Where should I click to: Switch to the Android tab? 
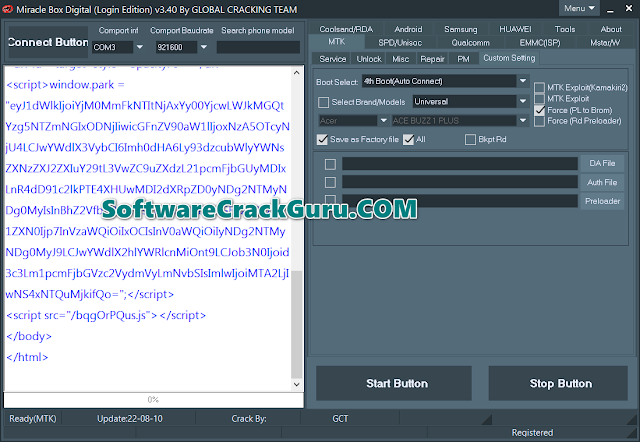(x=408, y=29)
